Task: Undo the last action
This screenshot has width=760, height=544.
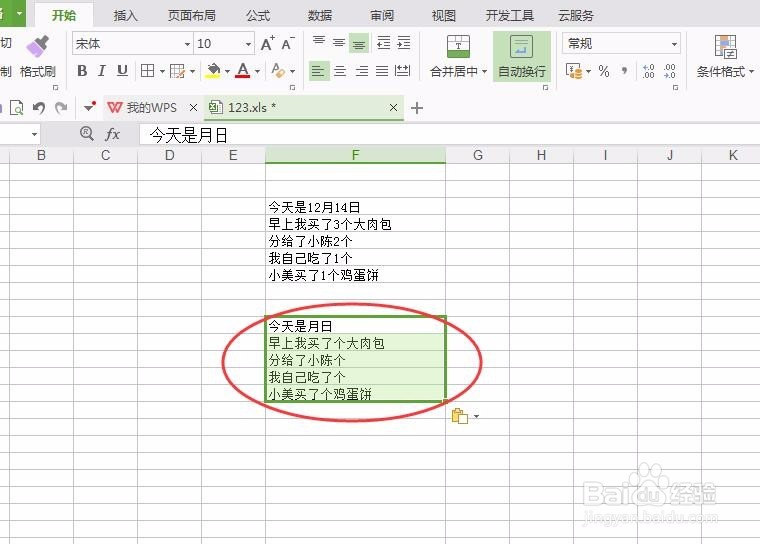Action: pyautogui.click(x=39, y=107)
